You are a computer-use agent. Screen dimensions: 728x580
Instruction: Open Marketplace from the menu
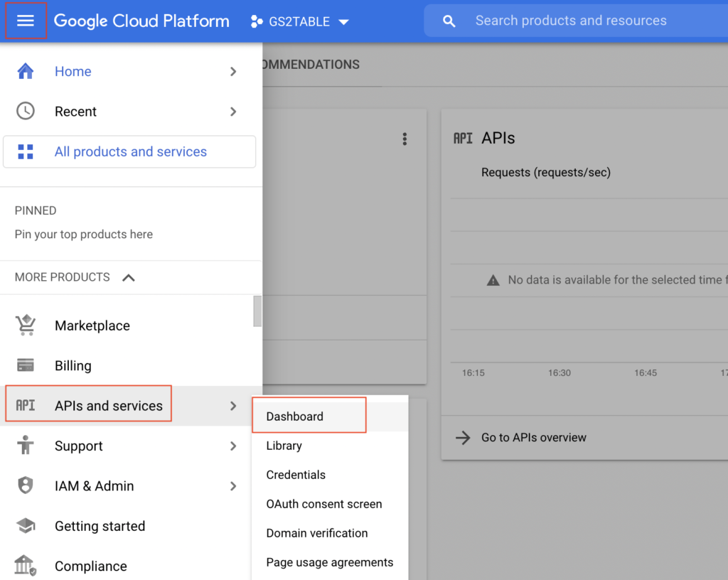point(131,326)
